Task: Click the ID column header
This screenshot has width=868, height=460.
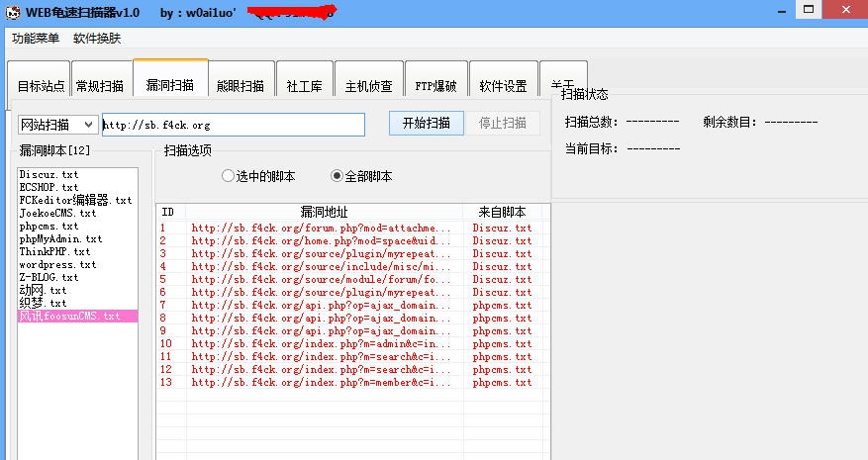Action: coord(171,212)
